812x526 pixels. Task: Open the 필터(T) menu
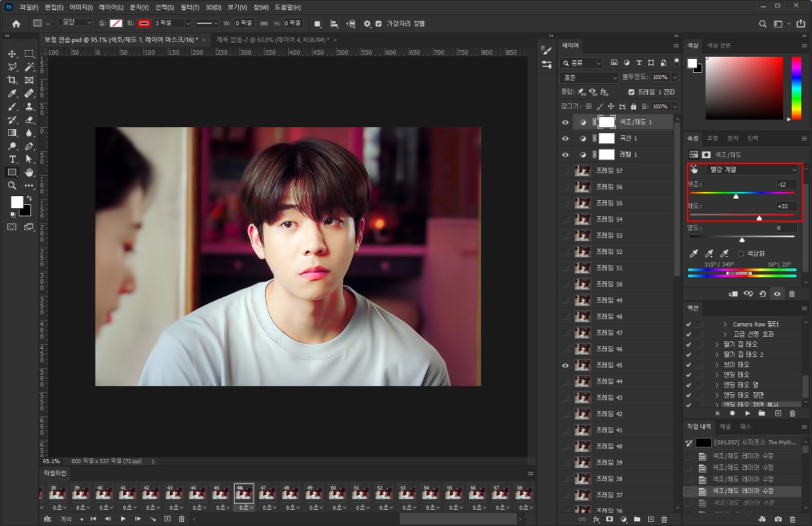pyautogui.click(x=189, y=7)
